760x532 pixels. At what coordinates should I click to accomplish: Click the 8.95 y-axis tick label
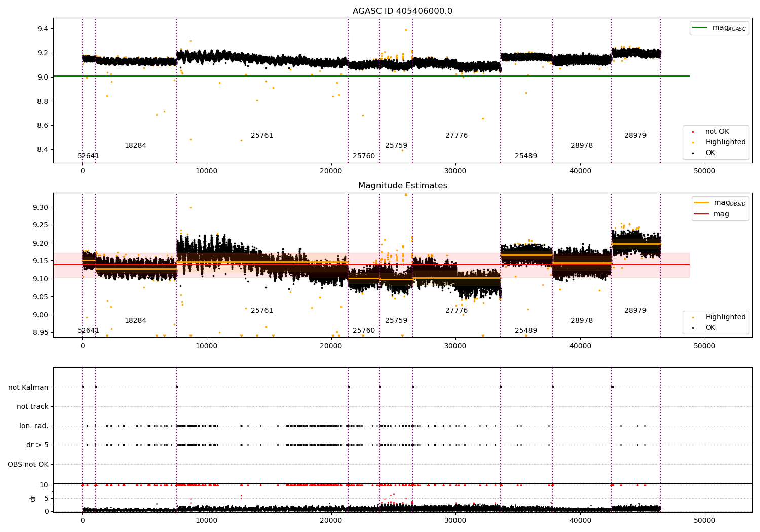click(x=41, y=333)
